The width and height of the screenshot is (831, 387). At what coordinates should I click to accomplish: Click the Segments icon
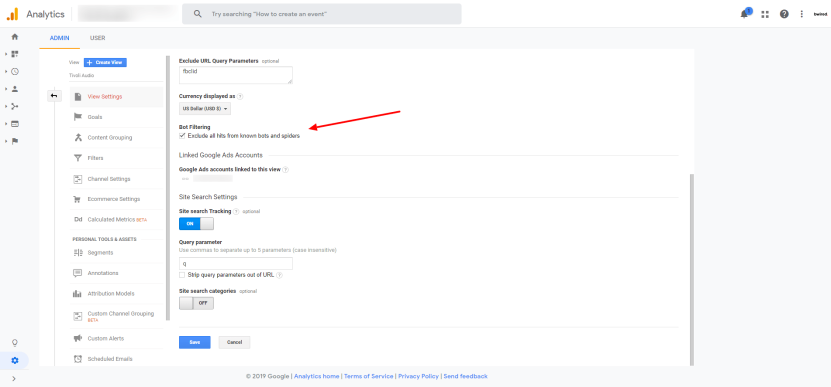(x=78, y=253)
